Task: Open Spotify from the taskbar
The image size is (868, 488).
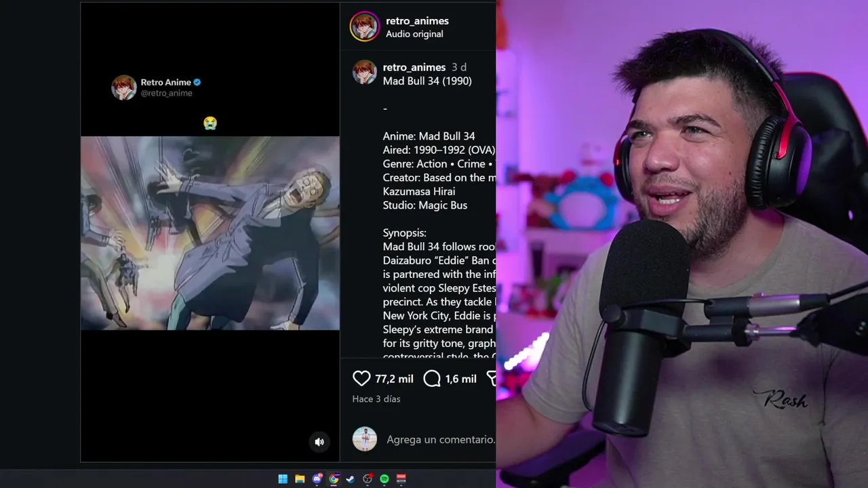Action: click(x=384, y=479)
